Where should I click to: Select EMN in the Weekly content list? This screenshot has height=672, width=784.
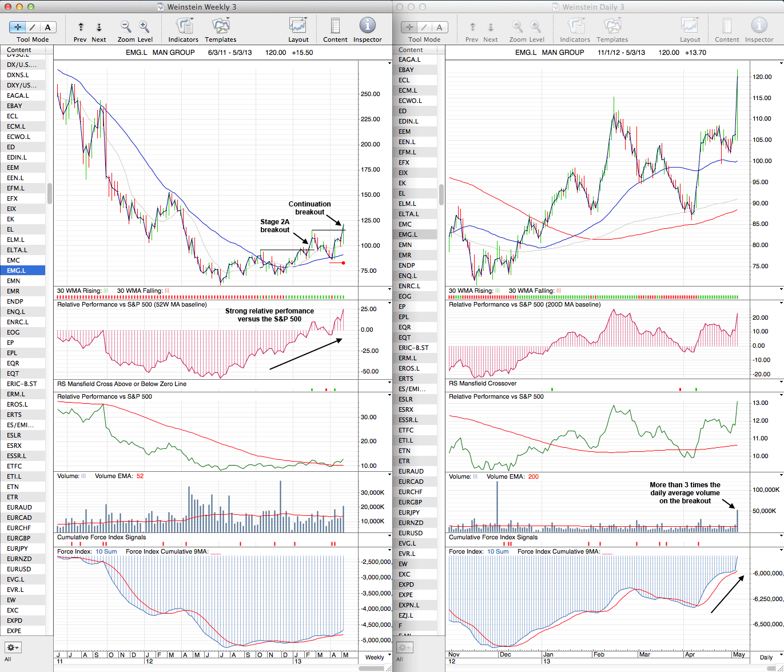14,281
